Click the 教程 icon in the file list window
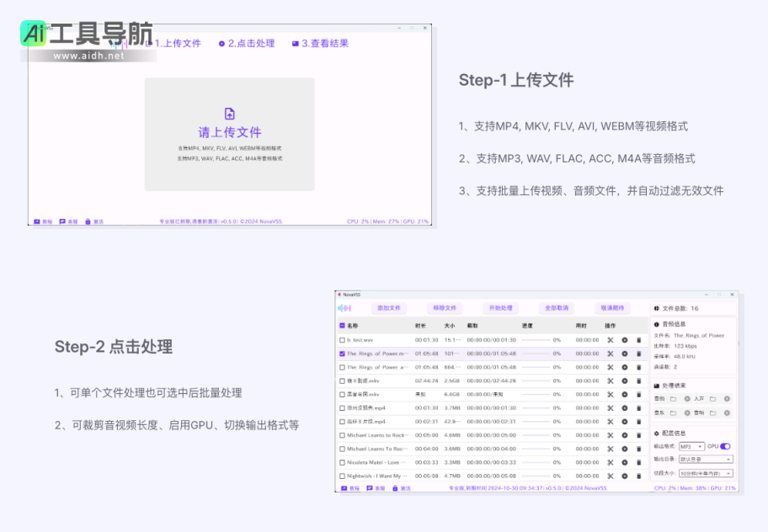 (344, 488)
